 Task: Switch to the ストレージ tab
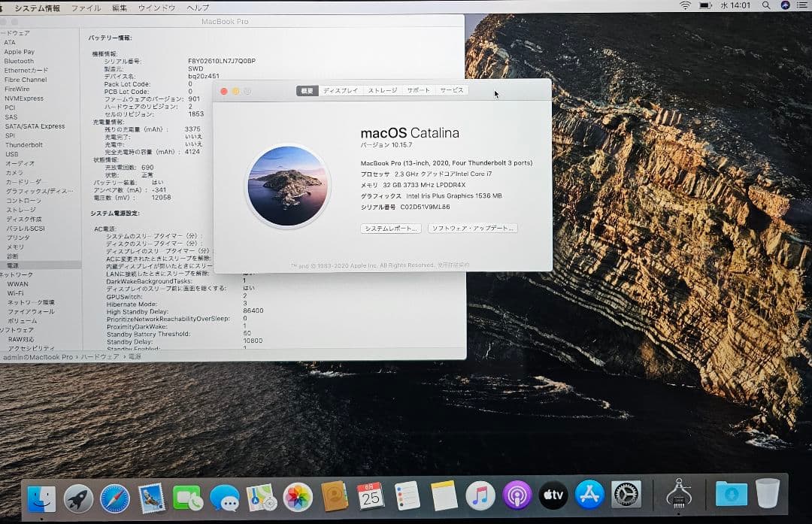click(x=383, y=89)
